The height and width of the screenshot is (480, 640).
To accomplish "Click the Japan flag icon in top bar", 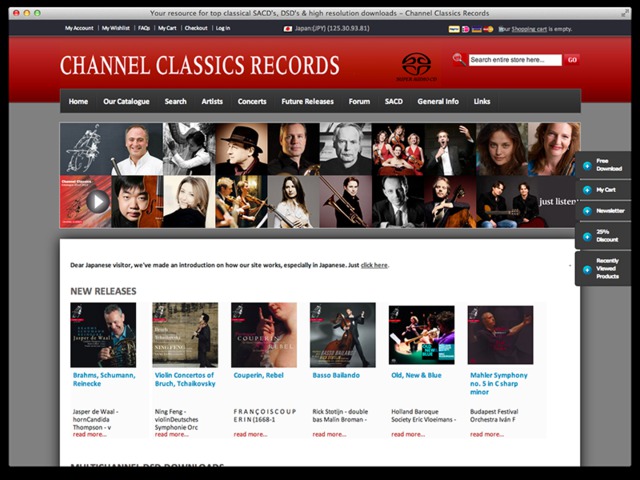I will 288,29.
